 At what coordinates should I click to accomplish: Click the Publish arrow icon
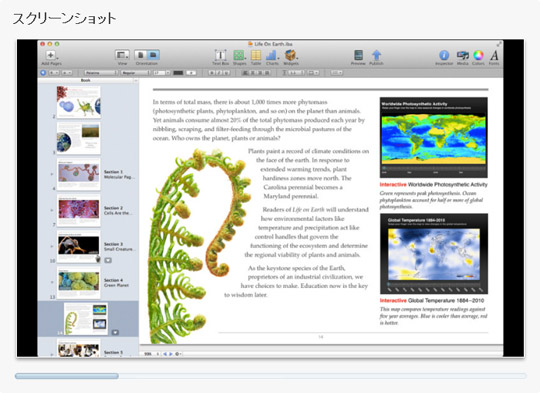point(376,55)
